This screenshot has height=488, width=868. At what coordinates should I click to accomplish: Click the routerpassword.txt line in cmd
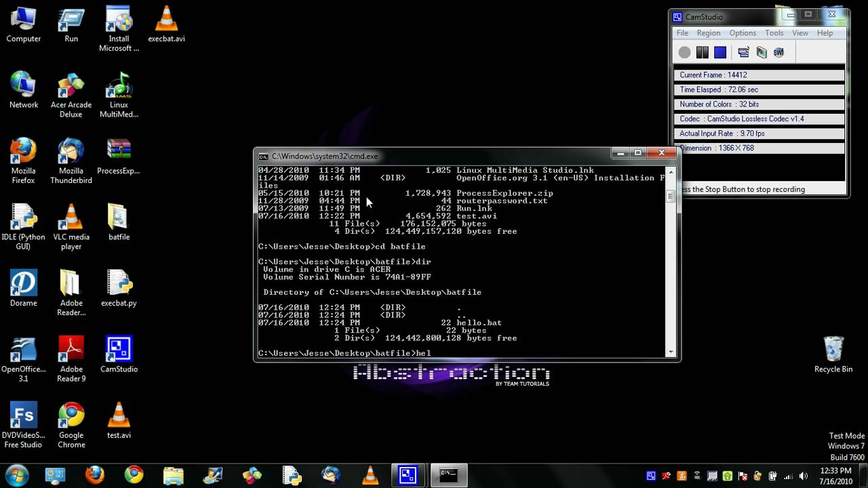(403, 201)
